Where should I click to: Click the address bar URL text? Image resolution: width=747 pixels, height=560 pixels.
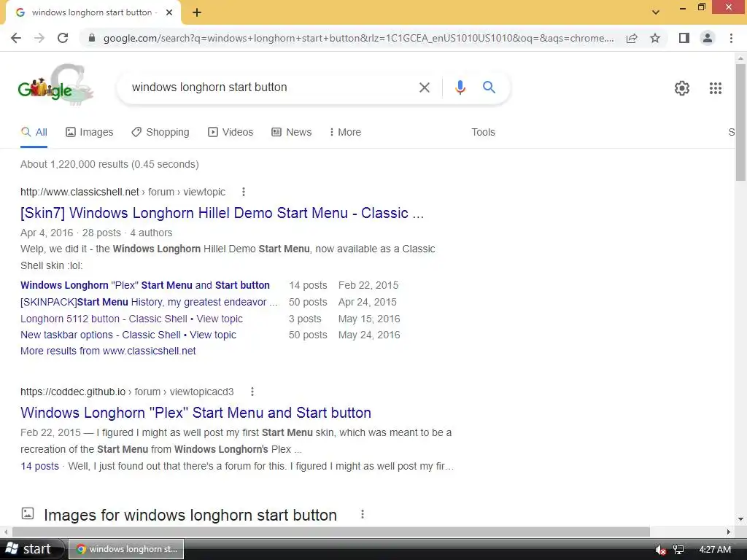(358, 38)
